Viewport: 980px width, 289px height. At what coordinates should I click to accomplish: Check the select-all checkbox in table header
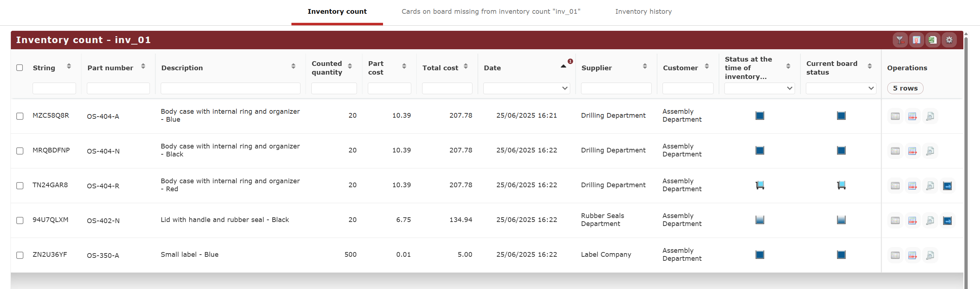click(x=20, y=68)
